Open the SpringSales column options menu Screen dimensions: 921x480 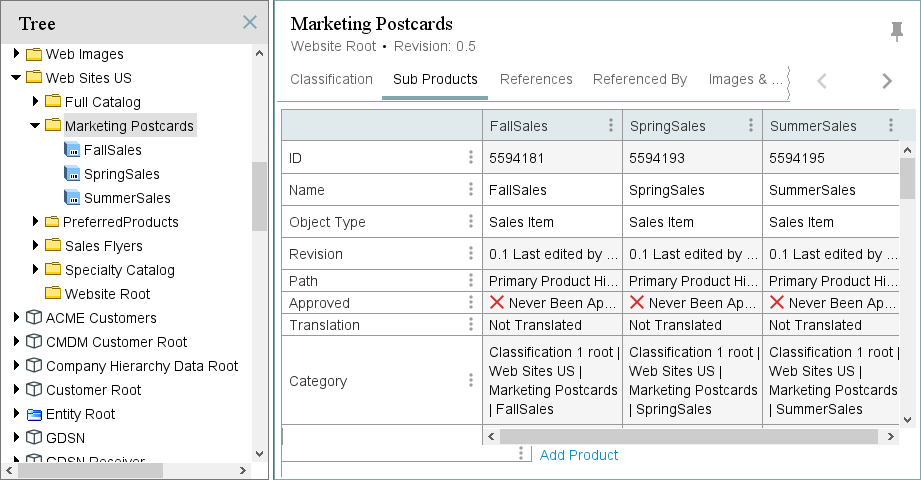[x=751, y=126]
